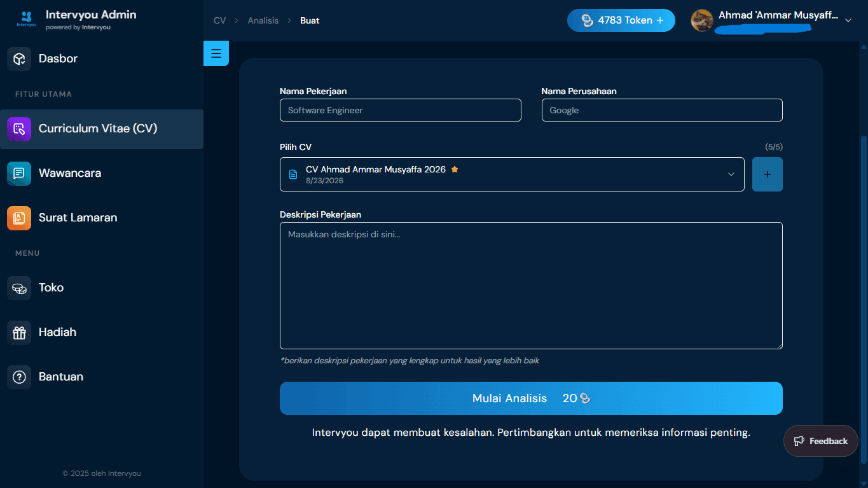Open the user account dropdown arrow
The image size is (868, 488).
848,20
